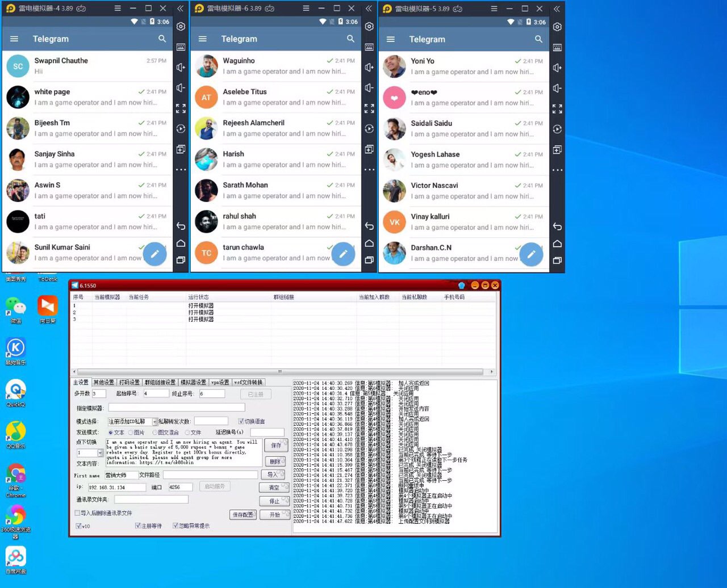Screen dimensions: 727x588
Task: Open keyboard mapping in 雷电模拟器-5 sidebar
Action: (x=557, y=48)
